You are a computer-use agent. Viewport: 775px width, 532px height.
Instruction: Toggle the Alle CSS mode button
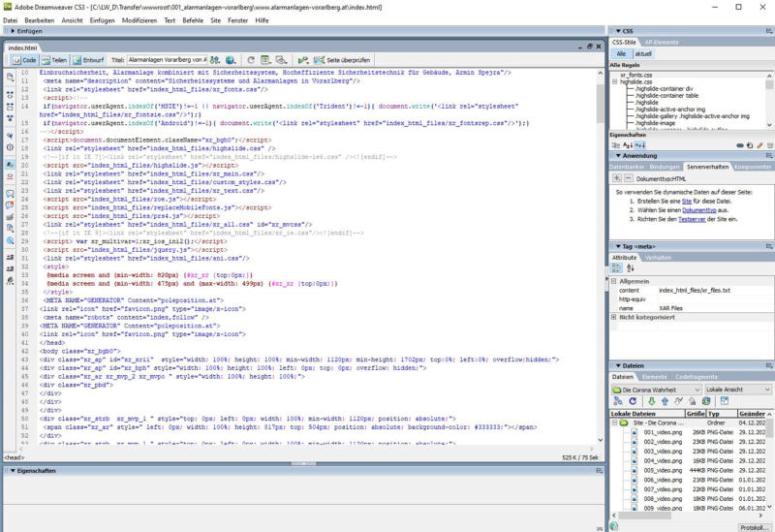621,54
